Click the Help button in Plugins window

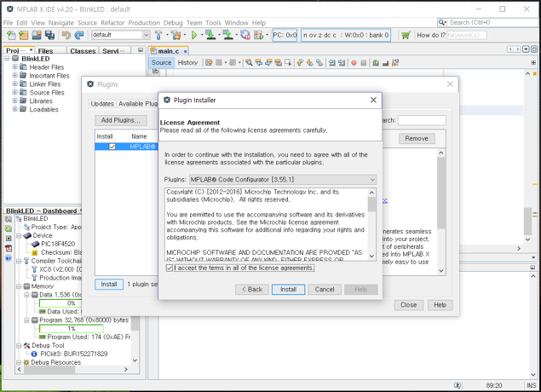coord(440,305)
